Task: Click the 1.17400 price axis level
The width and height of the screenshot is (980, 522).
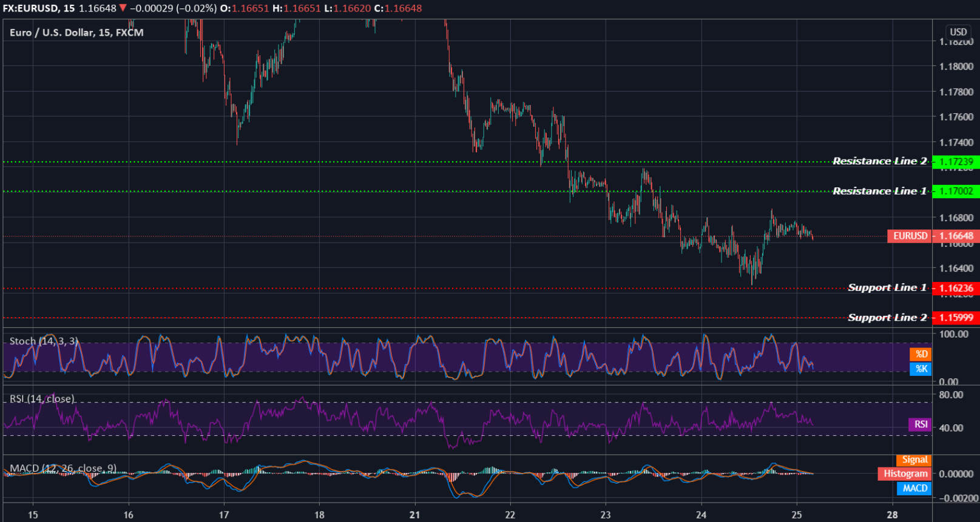Action: pyautogui.click(x=956, y=142)
